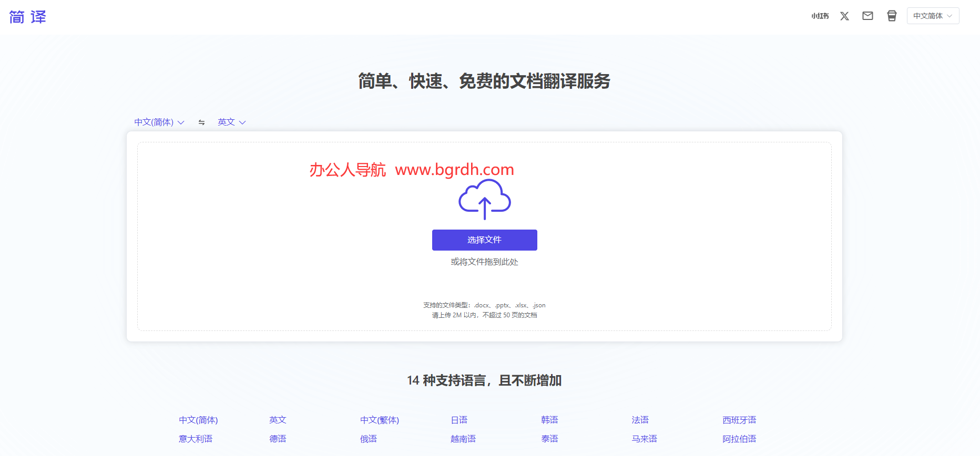Open the 阿拉伯语 language link
The width and height of the screenshot is (980, 456).
click(x=739, y=439)
